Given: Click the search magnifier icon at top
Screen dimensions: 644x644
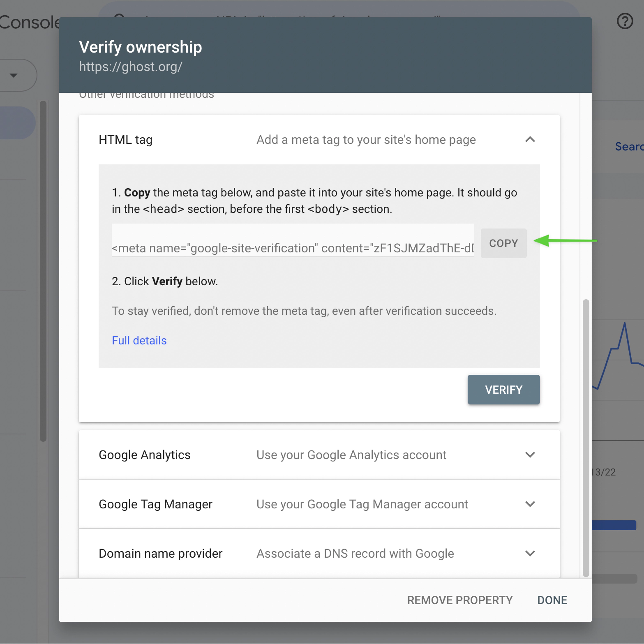Looking at the screenshot, I should coord(119,17).
